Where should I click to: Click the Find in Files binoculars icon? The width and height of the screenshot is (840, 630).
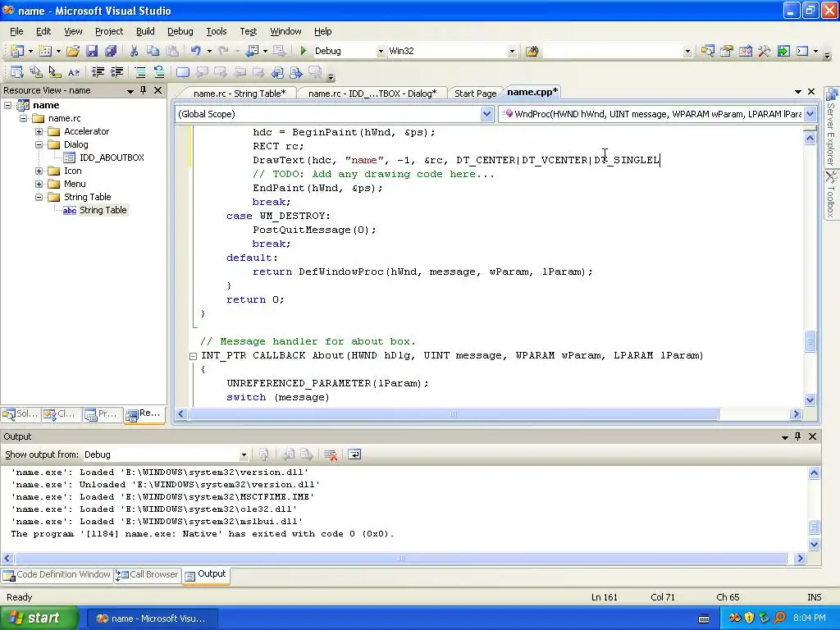pyautogui.click(x=532, y=51)
